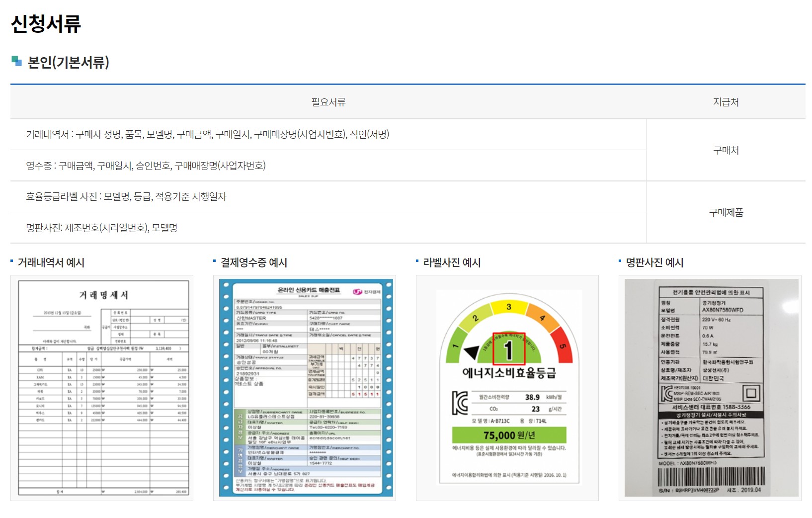Expand the 필요서류 table column header

pyautogui.click(x=327, y=101)
